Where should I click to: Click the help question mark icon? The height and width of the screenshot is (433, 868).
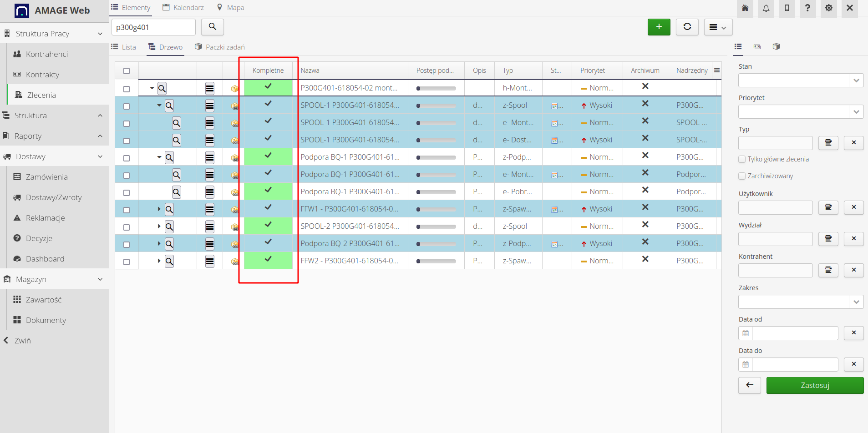(x=808, y=9)
